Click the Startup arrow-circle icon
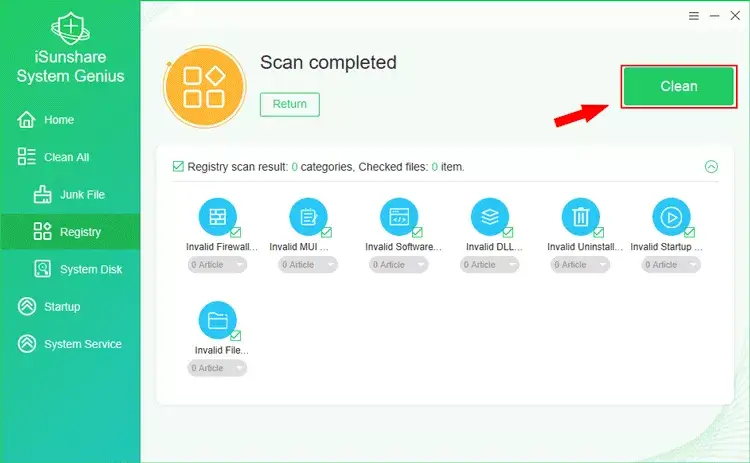Image resolution: width=750 pixels, height=463 pixels. tap(27, 306)
